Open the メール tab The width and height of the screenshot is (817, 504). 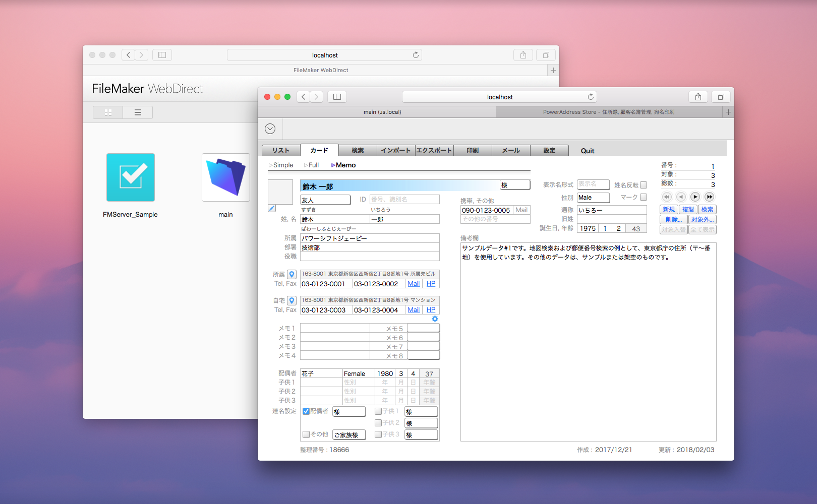[511, 150]
